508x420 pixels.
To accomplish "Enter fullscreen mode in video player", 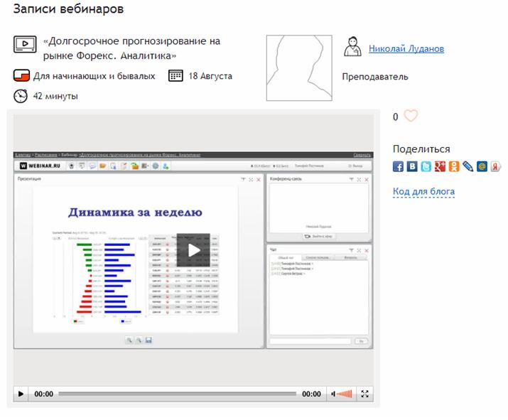I will 365,394.
